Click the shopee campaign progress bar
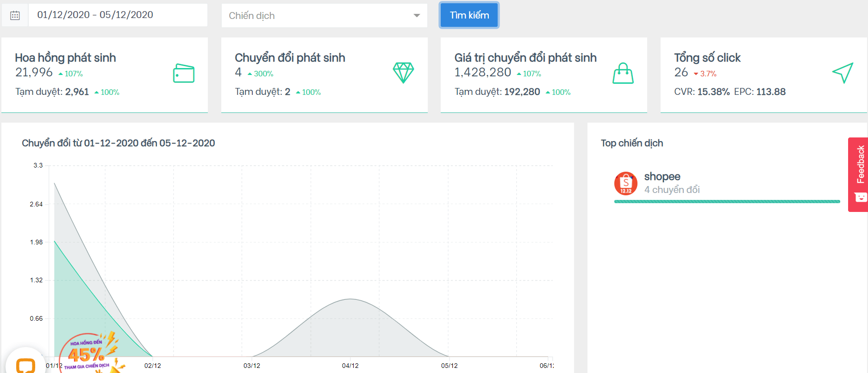The width and height of the screenshot is (868, 373). pyautogui.click(x=727, y=202)
